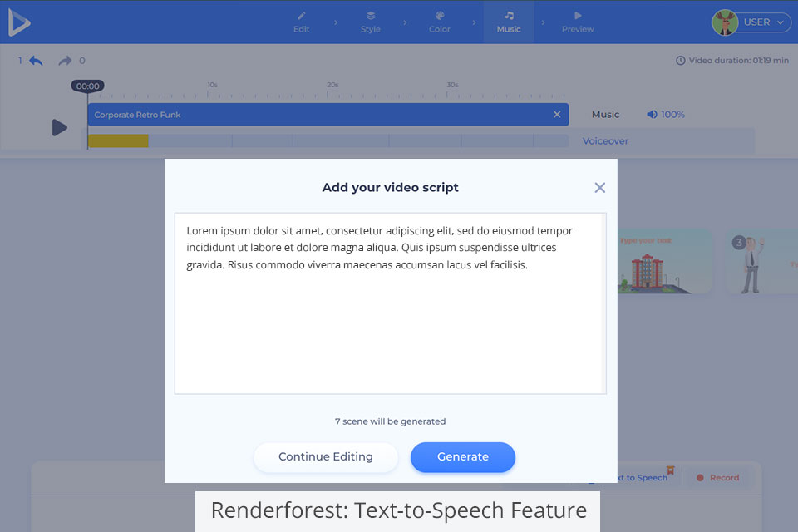Go to the Color step tab
798x532 pixels.
point(440,22)
